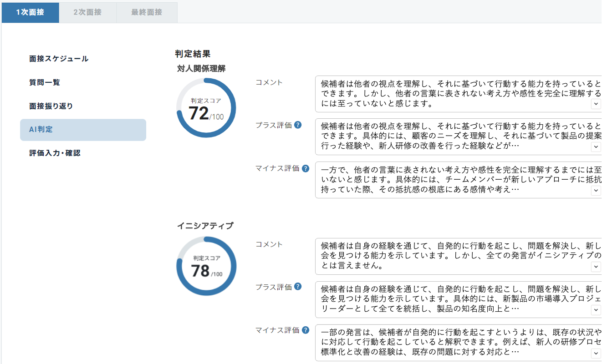Expand the 対人関係理解 コメント text box

point(596,104)
